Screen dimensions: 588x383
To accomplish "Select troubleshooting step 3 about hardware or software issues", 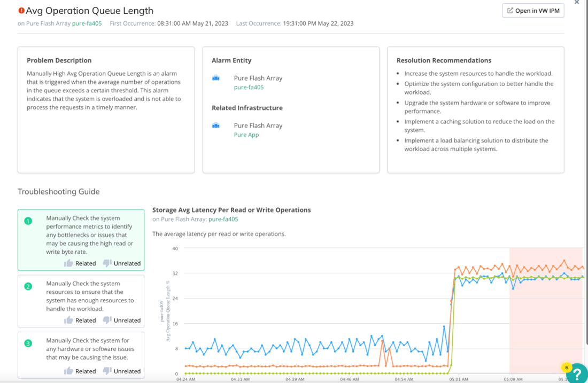I will pyautogui.click(x=81, y=355).
